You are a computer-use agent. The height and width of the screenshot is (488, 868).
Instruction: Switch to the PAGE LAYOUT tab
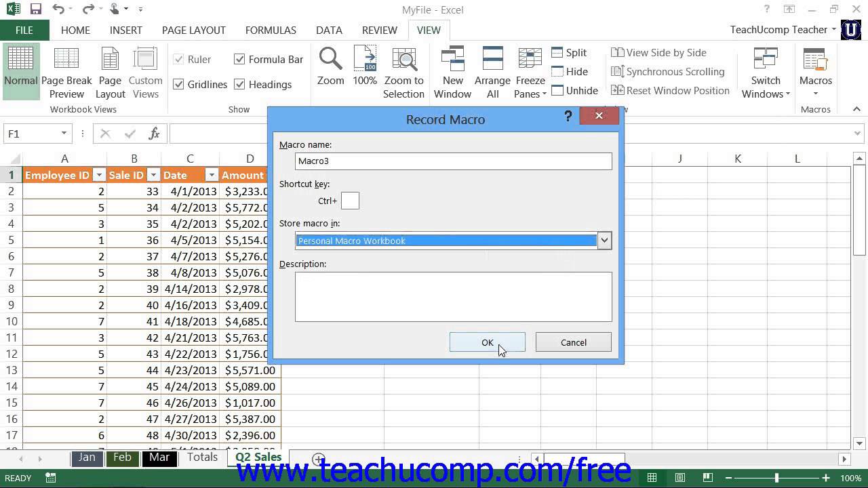(194, 30)
